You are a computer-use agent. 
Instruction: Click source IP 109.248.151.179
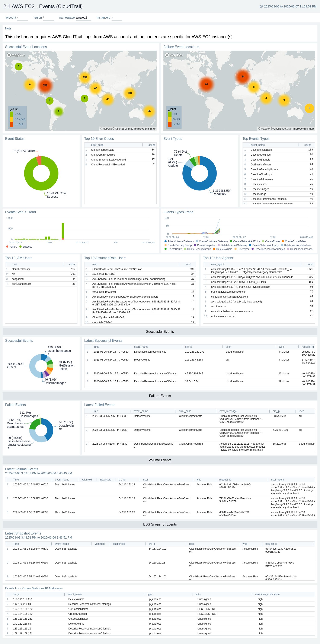(x=195, y=352)
